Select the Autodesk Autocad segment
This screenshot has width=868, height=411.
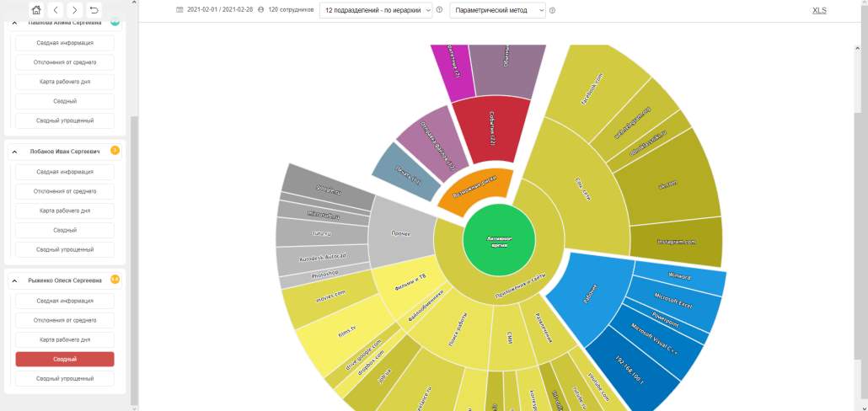323,258
